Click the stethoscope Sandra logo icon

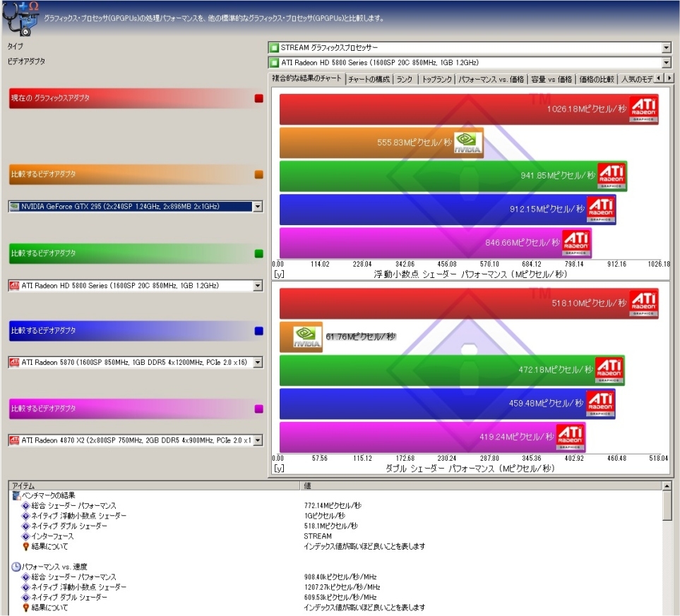[20, 18]
